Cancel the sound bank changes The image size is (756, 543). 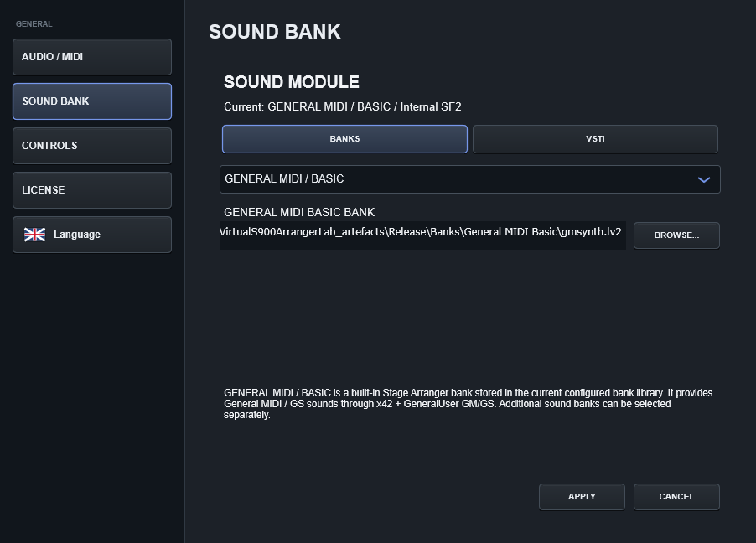coord(676,497)
